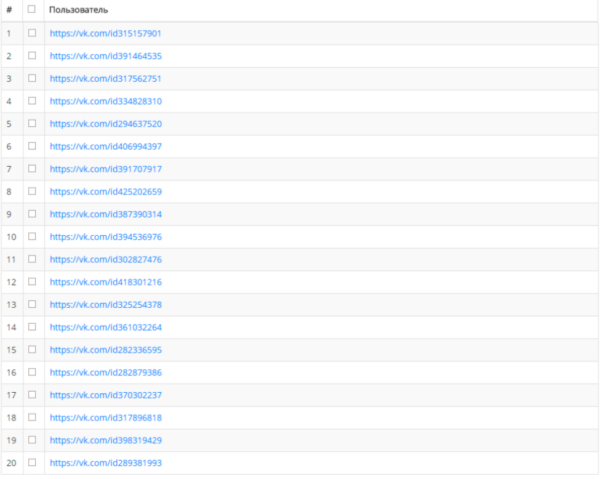
Task: Check the box for row 2
Action: (32, 55)
